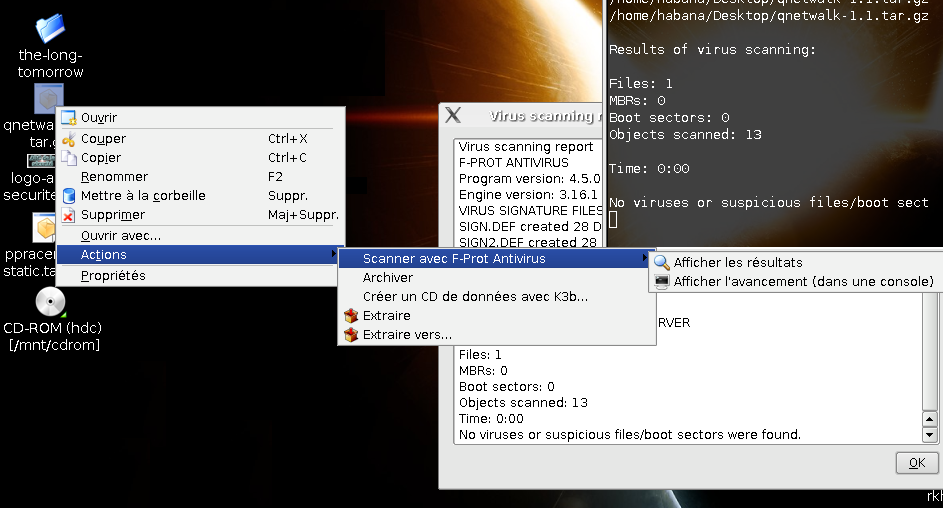Click 'VIRUS SIGNATURE FILES' line in report
This screenshot has width=943, height=508.
[530, 210]
